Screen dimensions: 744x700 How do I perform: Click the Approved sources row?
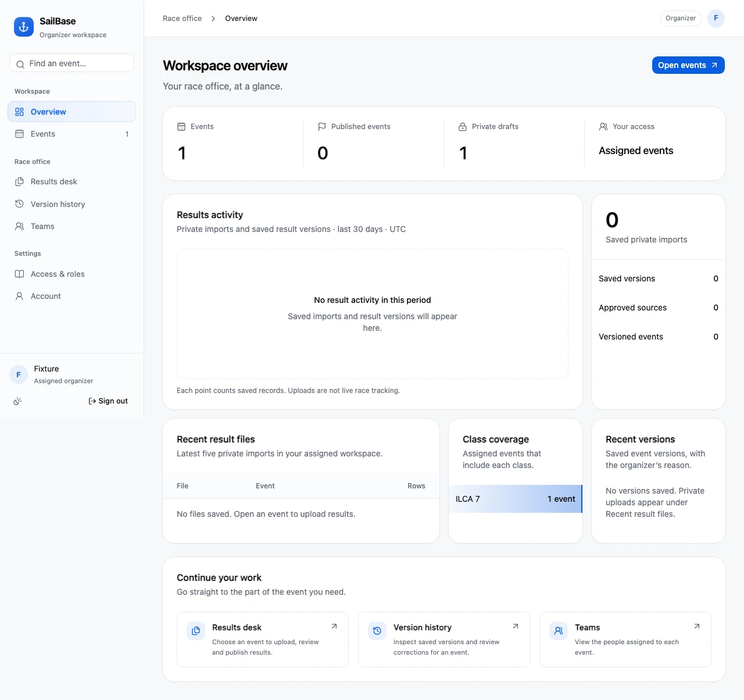coord(659,308)
